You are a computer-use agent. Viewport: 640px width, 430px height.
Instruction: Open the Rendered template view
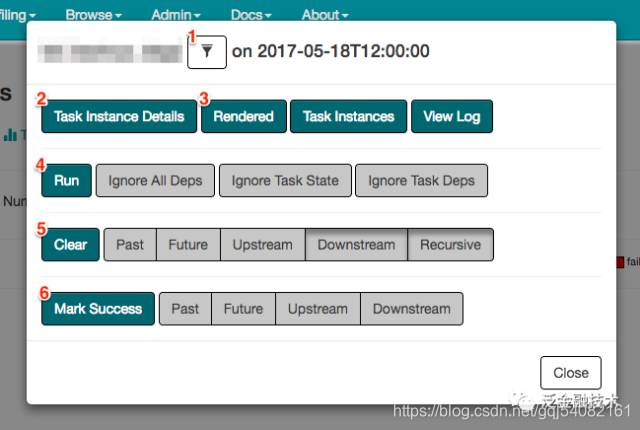coord(244,116)
